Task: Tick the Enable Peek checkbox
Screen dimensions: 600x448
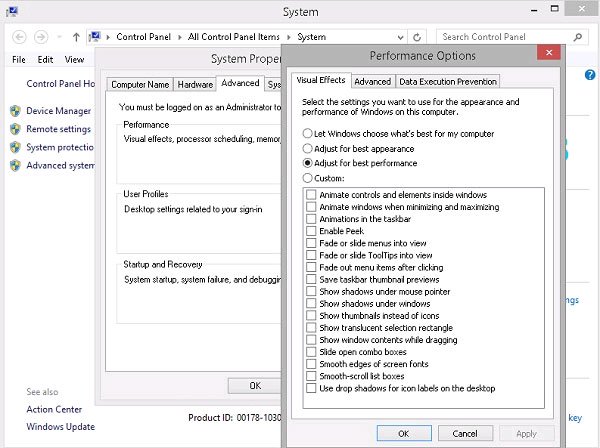Action: click(x=311, y=231)
